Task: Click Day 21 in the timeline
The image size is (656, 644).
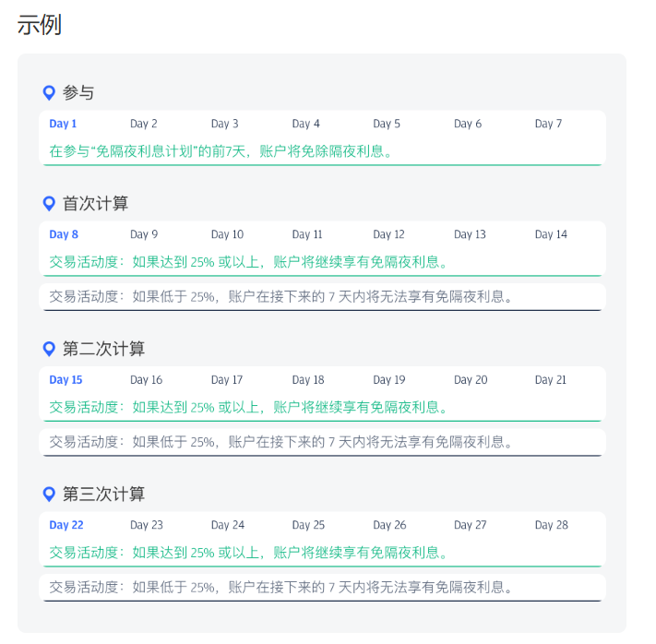Action: 551,380
